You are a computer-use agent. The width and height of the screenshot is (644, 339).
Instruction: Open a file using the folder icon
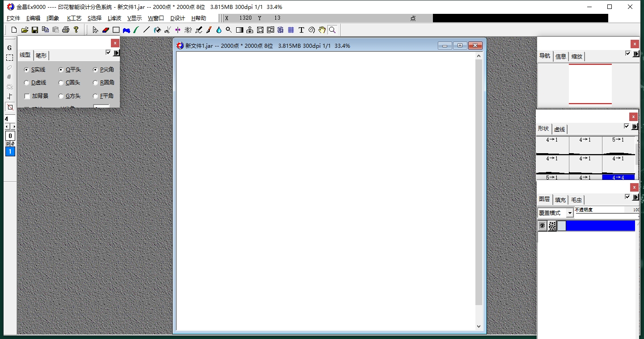(25, 30)
